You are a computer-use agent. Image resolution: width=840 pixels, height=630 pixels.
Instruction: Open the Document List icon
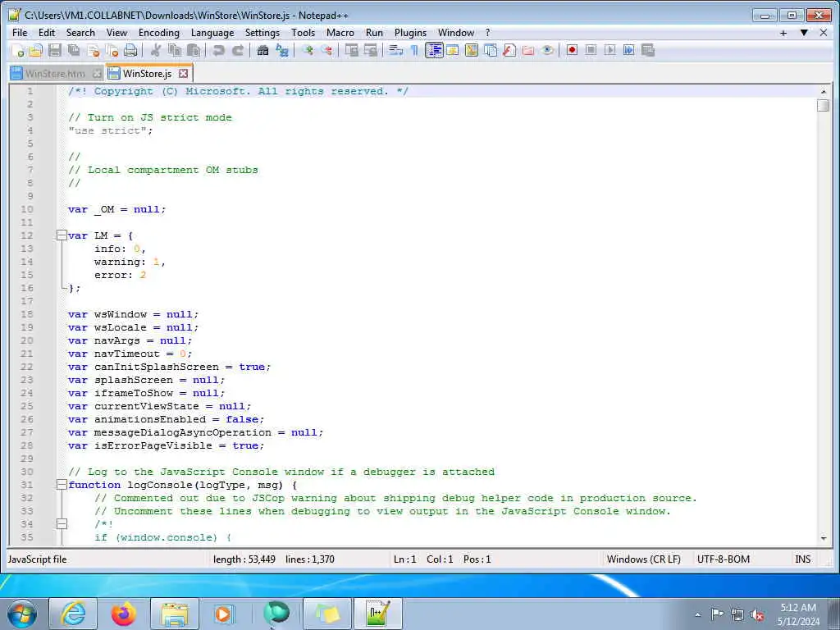(x=491, y=50)
